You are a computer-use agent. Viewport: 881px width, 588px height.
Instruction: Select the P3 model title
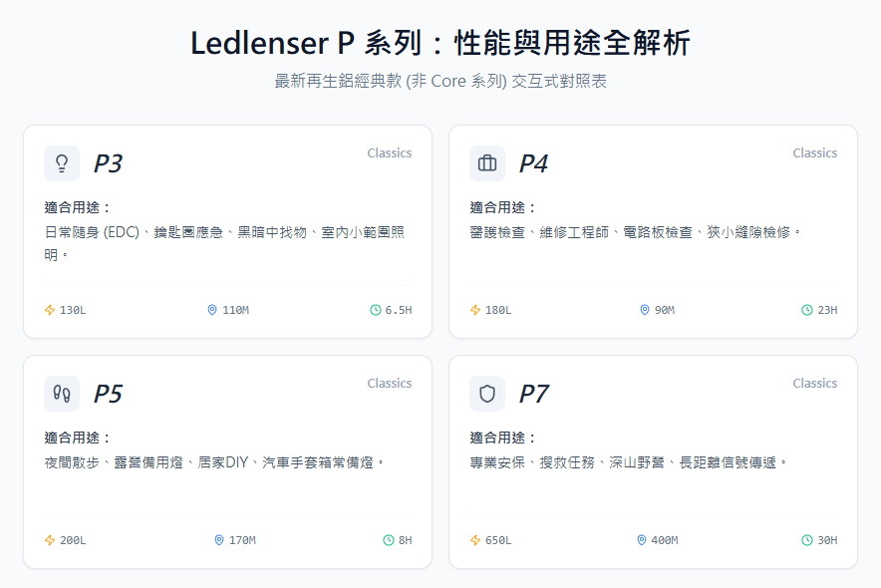pos(108,163)
